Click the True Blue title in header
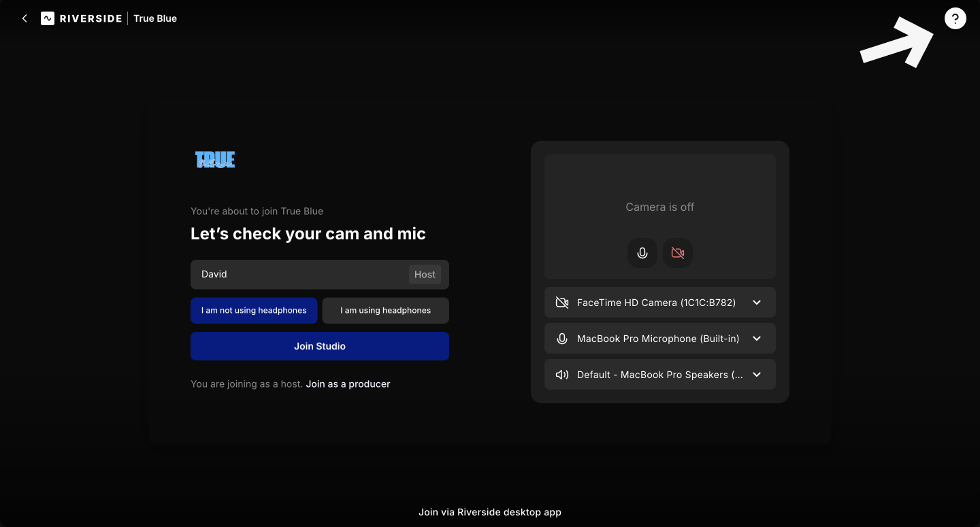The image size is (980, 527). 155,18
